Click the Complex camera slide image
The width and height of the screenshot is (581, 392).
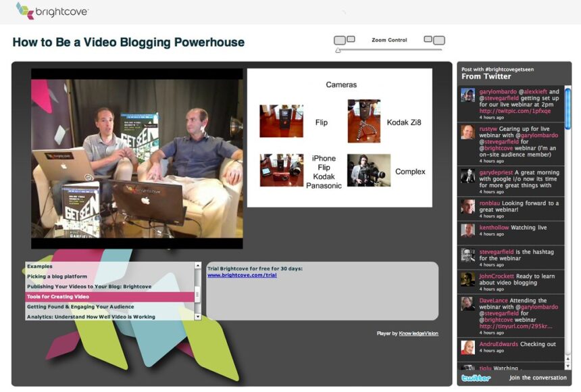369,170
